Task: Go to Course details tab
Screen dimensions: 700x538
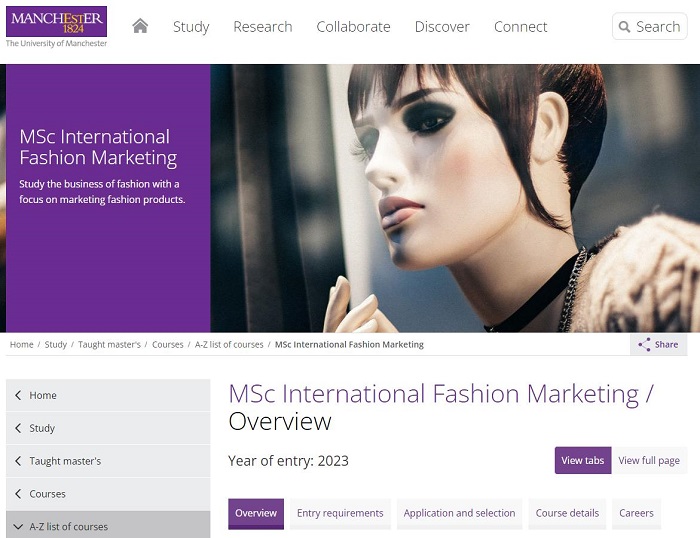Action: coord(567,513)
